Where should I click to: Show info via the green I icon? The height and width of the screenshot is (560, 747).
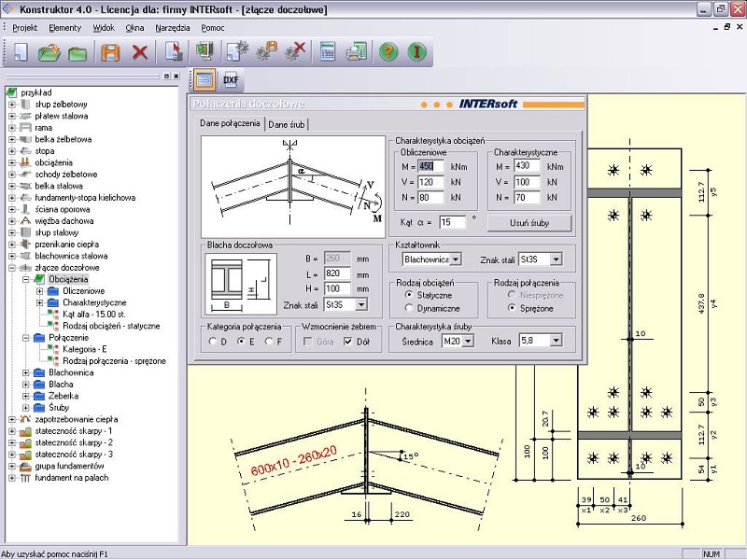[416, 51]
